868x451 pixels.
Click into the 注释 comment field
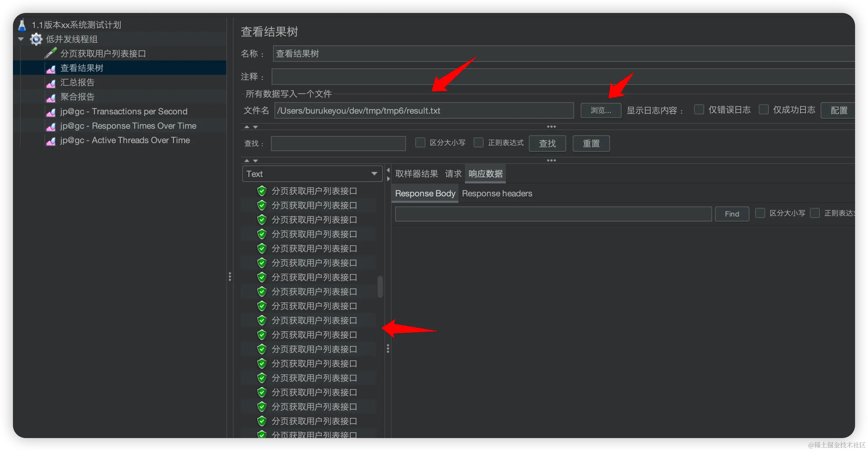(x=563, y=77)
